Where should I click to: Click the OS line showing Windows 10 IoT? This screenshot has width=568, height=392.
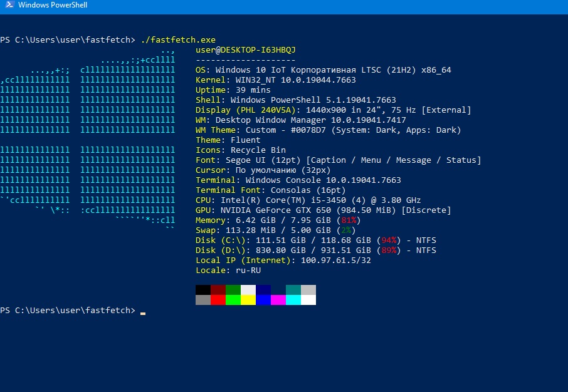coord(323,70)
